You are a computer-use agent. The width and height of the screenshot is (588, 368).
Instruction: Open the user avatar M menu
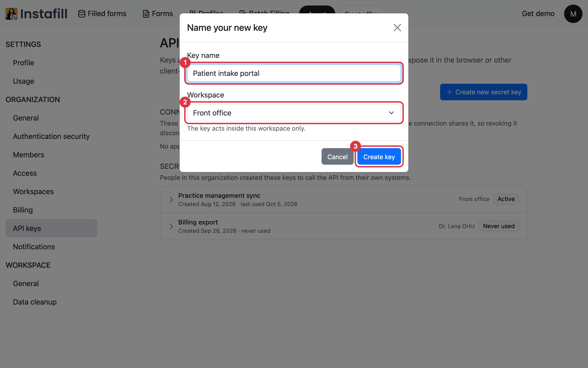[573, 14]
